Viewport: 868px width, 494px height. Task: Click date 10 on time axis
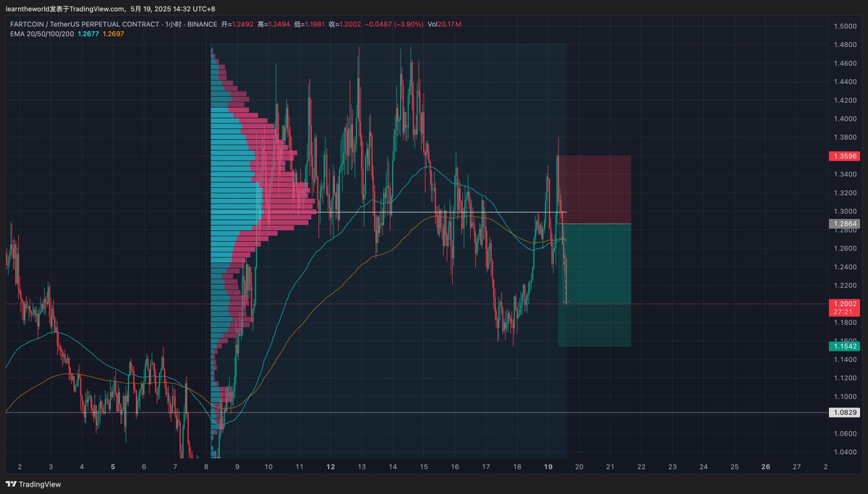(x=268, y=467)
